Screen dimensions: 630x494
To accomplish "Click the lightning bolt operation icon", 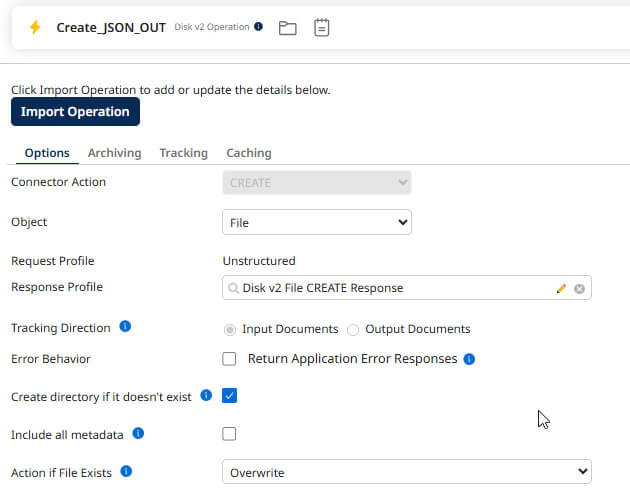I will [x=35, y=28].
